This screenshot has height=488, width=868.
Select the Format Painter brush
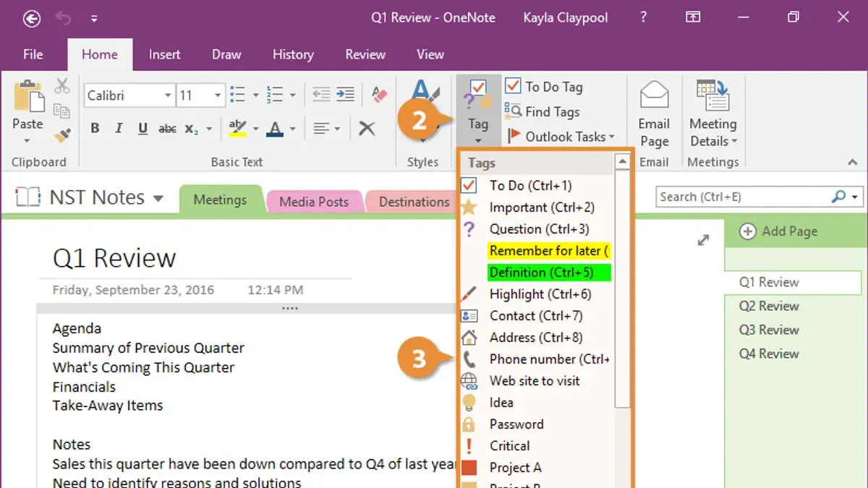pyautogui.click(x=62, y=134)
